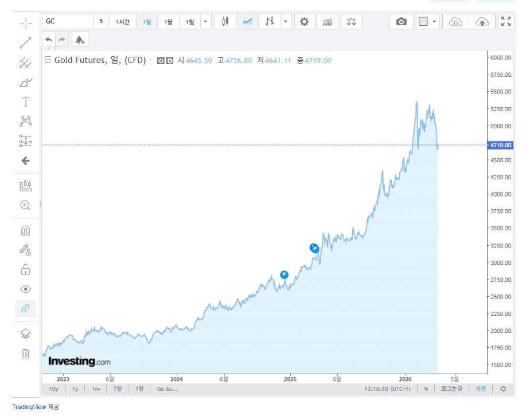Click lower P marker before 2025
Viewport: 526px width, 420px height.
[x=284, y=274]
